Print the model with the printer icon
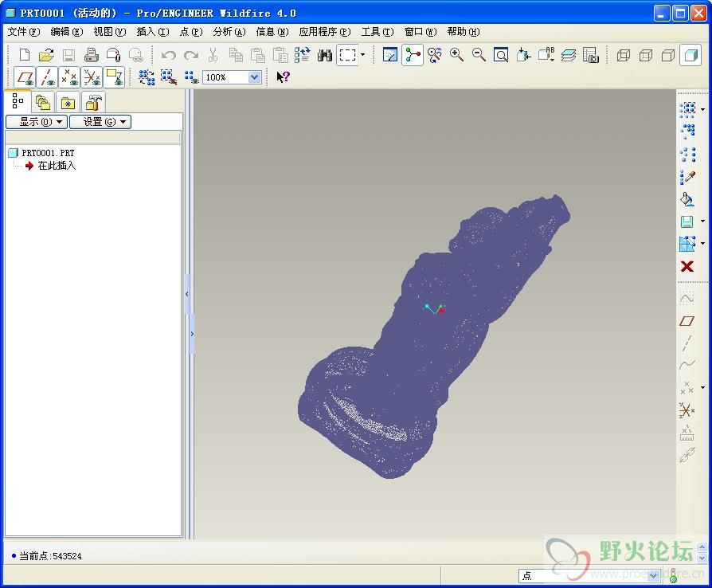The width and height of the screenshot is (712, 588). [x=92, y=55]
